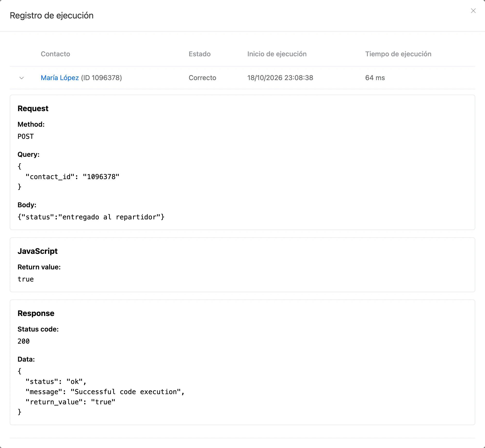Click the Estado column header

[200, 54]
